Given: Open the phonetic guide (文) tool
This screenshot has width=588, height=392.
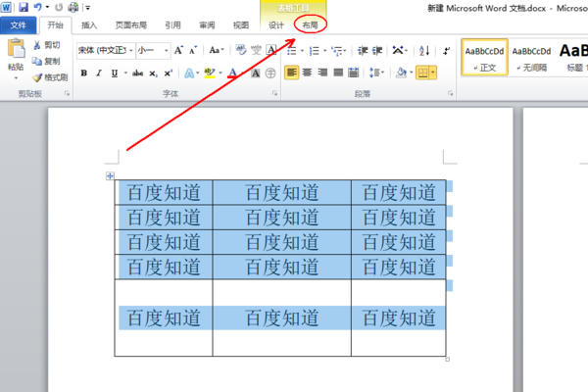Looking at the screenshot, I should (x=256, y=50).
